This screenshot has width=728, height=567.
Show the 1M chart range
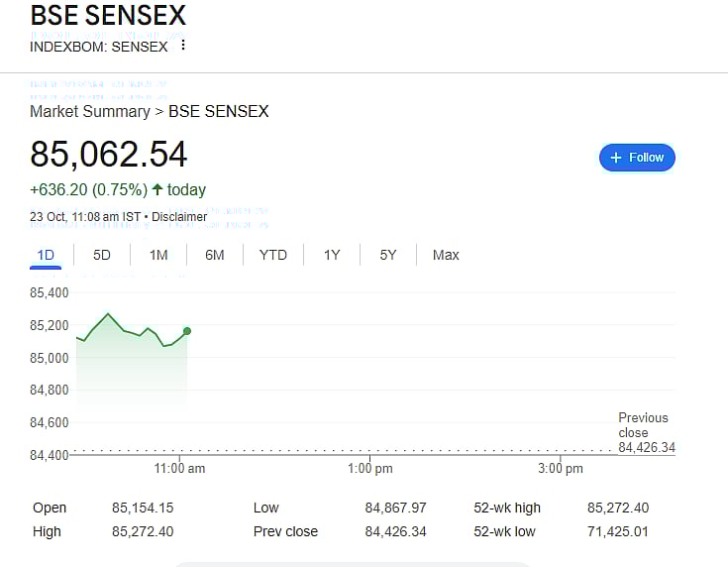pos(158,256)
